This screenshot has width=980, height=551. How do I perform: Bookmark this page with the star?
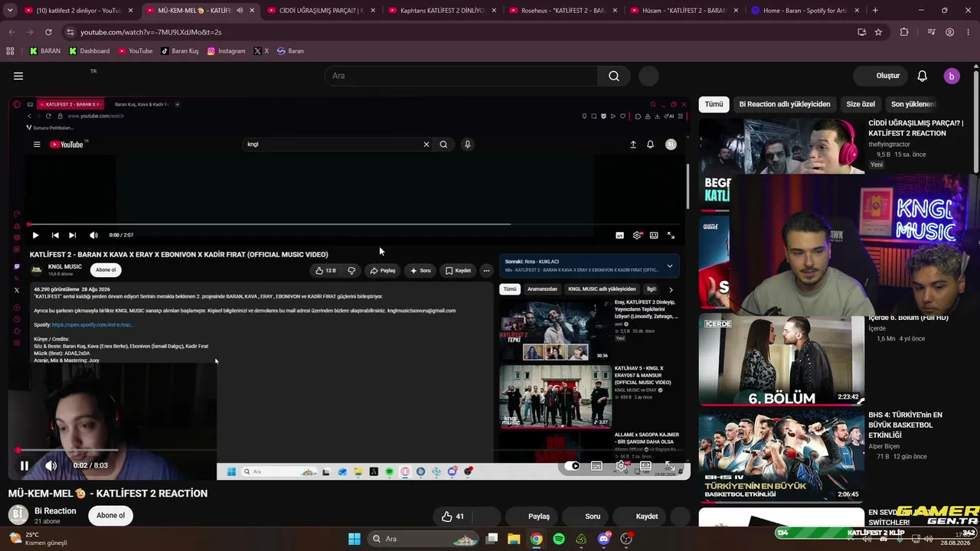[x=878, y=32]
